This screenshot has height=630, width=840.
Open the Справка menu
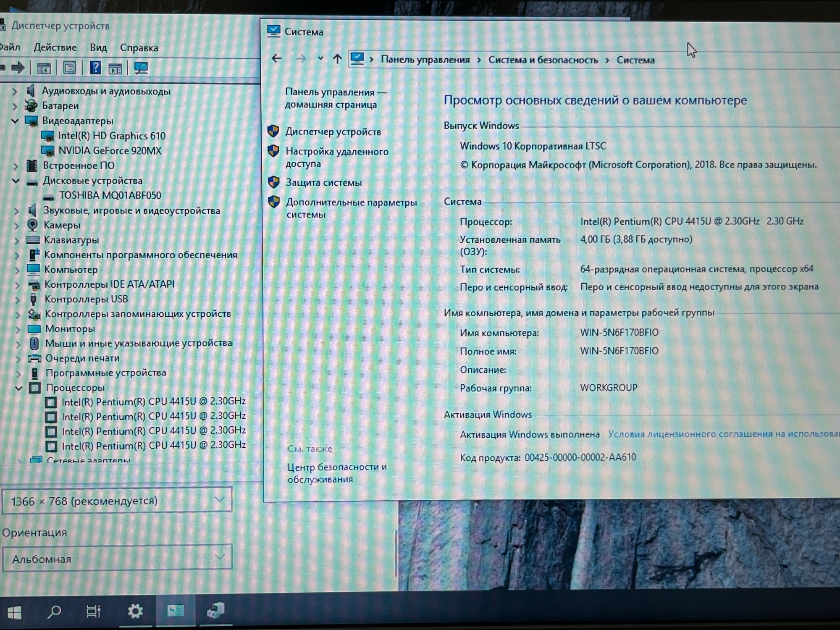pyautogui.click(x=139, y=48)
